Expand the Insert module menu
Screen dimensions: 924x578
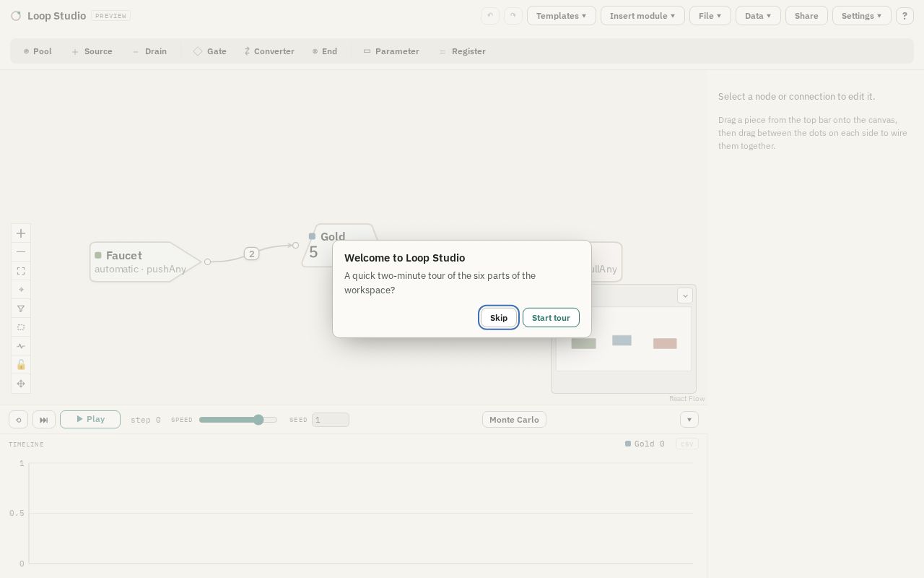click(642, 16)
